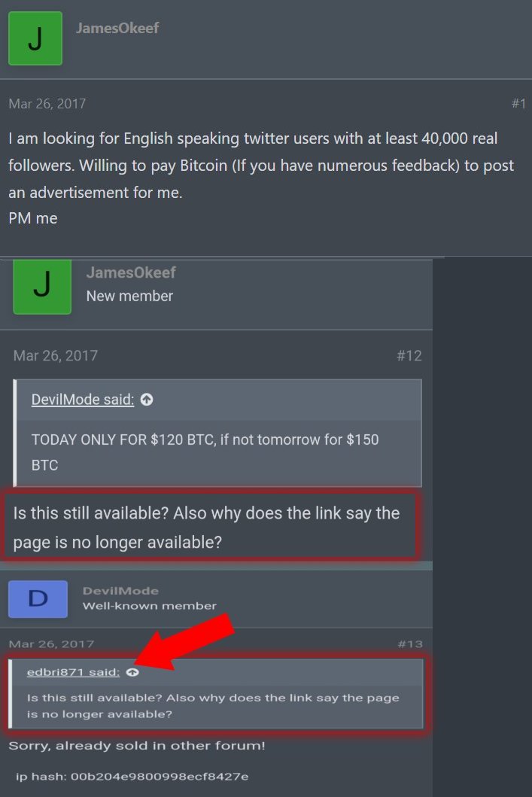532x797 pixels.
Task: Open DevilMode's profile via username
Action: pyautogui.click(x=120, y=591)
